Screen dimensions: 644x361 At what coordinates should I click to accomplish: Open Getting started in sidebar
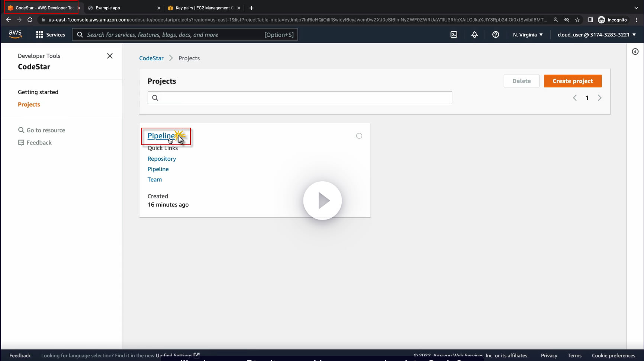pyautogui.click(x=38, y=92)
